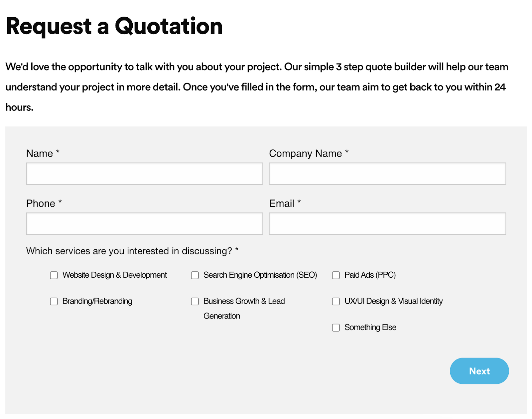Click the 'Company Name *' label text
The image size is (532, 419).
tap(305, 153)
